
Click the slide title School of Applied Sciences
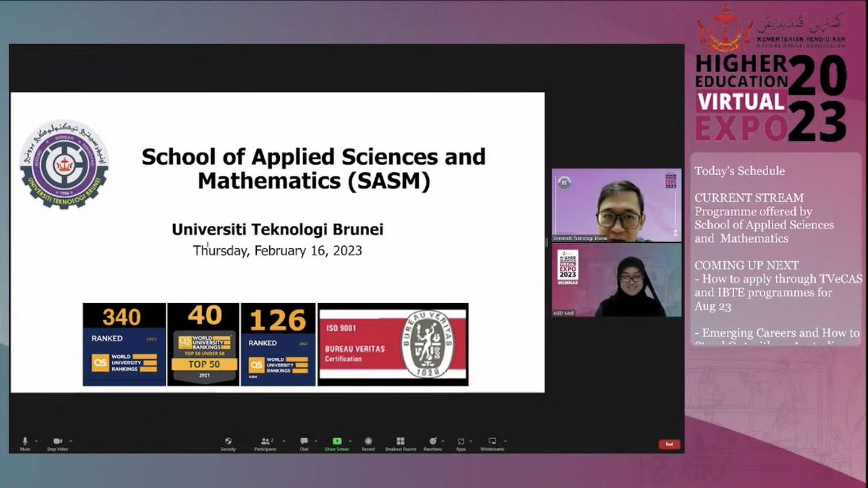pos(314,168)
